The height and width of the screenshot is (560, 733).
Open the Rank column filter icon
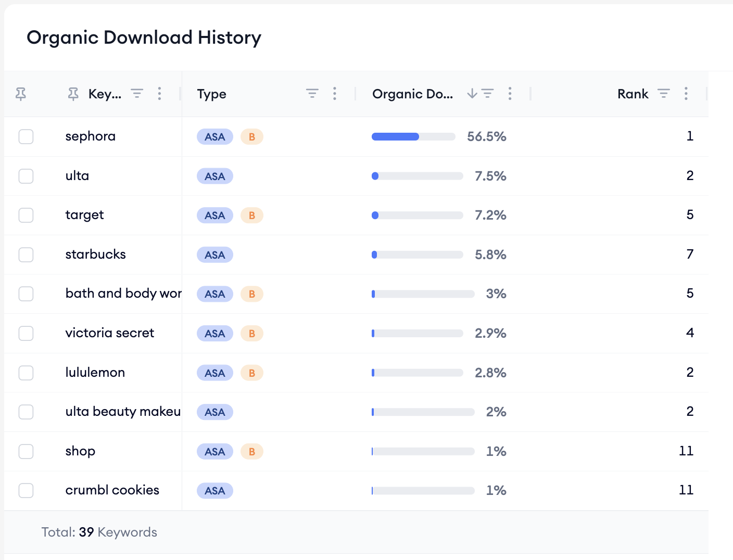coord(664,94)
